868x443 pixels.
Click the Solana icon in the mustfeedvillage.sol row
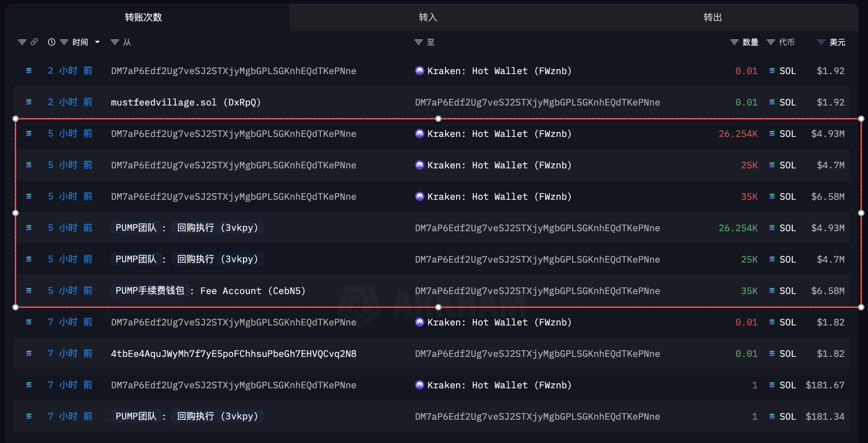29,102
